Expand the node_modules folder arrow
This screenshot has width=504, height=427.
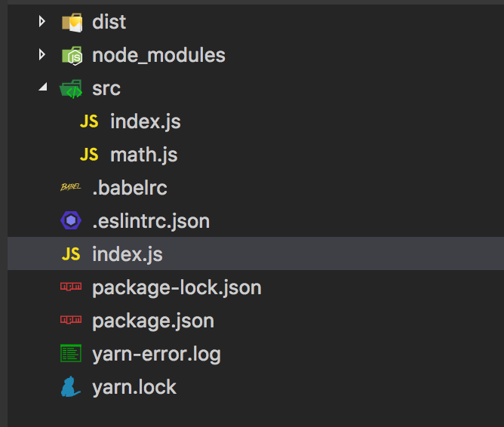click(41, 54)
